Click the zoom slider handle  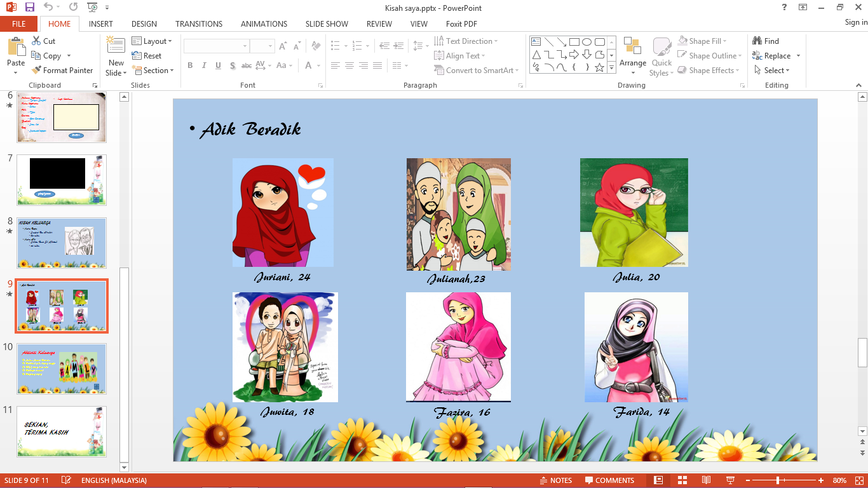click(778, 480)
